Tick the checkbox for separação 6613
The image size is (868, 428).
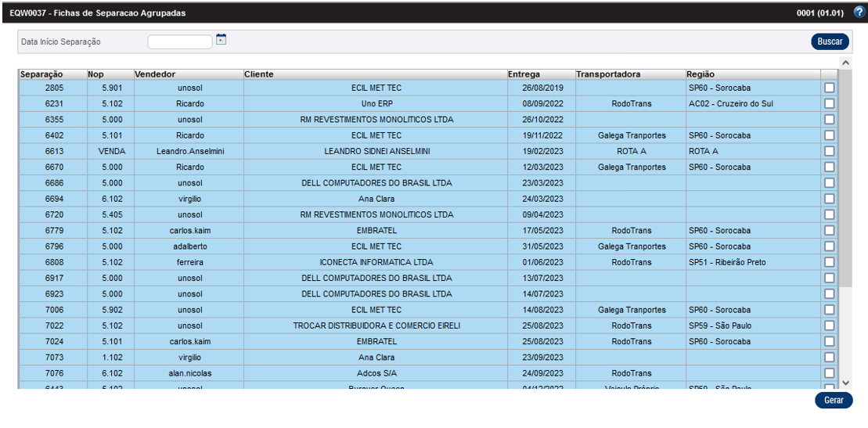click(830, 151)
